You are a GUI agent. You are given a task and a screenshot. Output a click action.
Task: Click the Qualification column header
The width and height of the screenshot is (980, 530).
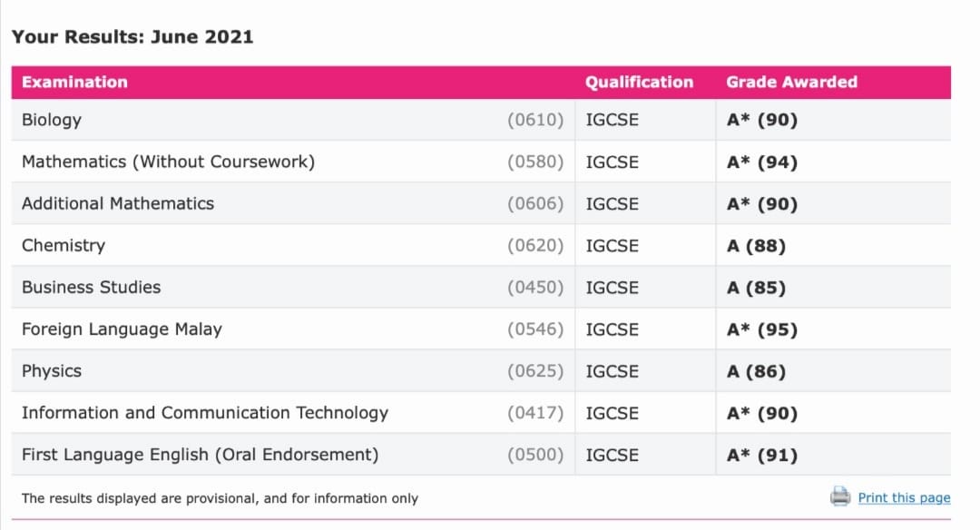tap(639, 82)
